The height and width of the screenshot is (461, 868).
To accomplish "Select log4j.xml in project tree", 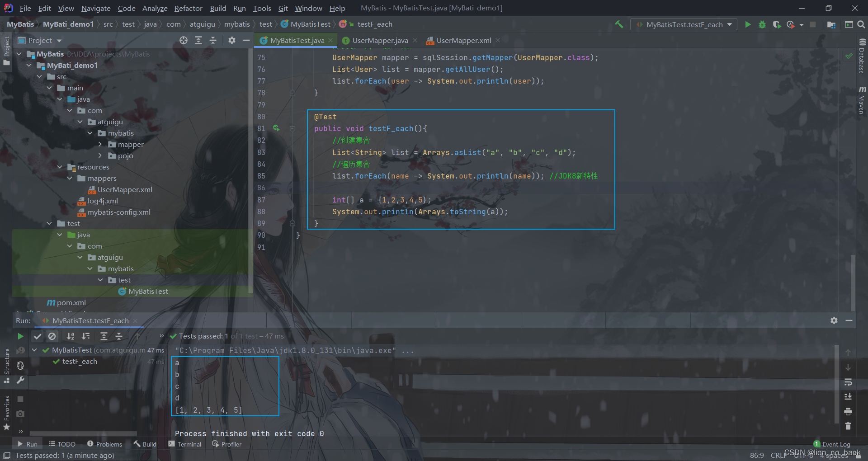I will (x=103, y=201).
